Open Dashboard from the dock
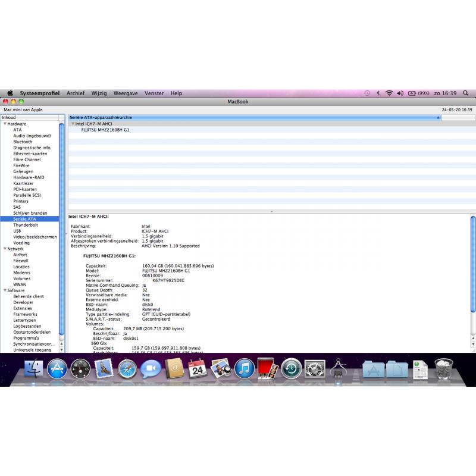The width and height of the screenshot is (476, 476). coord(80,368)
